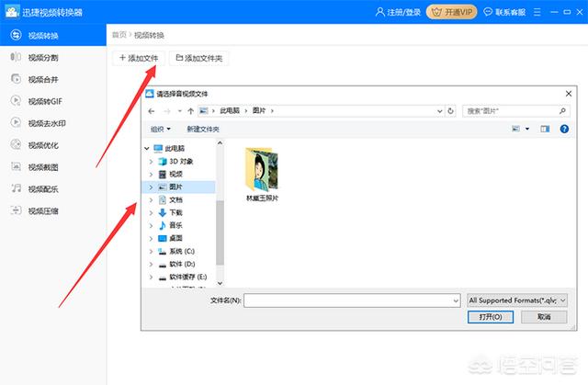588x385 pixels.
Task: Select 软件 (D:) drive in tree
Action: click(182, 264)
